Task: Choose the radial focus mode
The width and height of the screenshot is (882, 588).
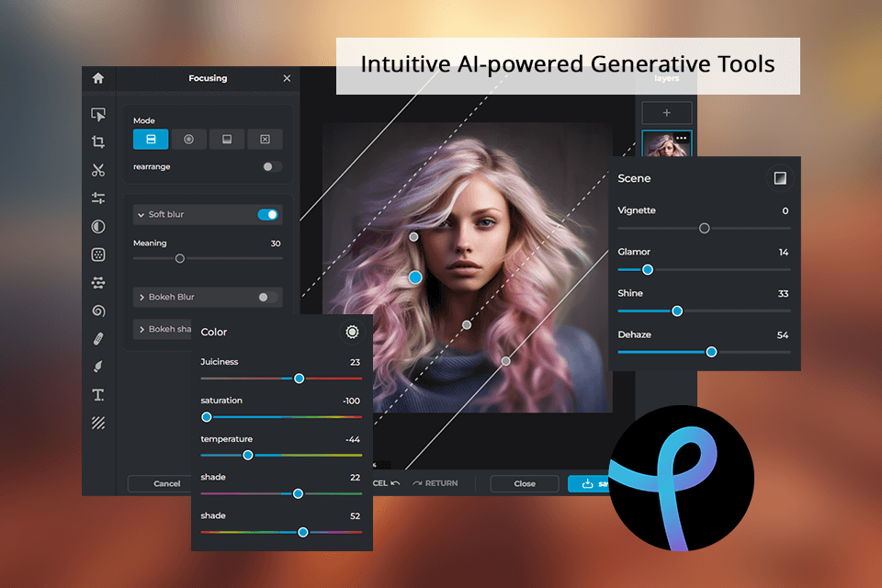Action: tap(188, 139)
